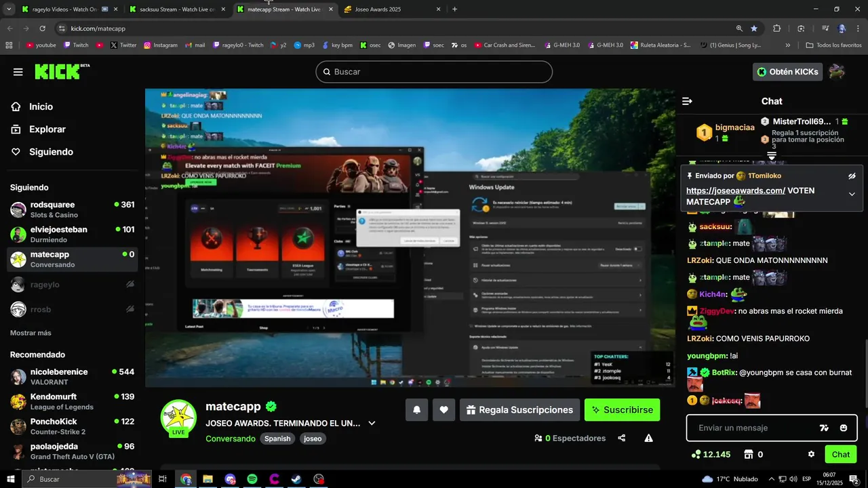868x488 pixels.
Task: Open the chat emote picker smiley
Action: [x=844, y=428]
